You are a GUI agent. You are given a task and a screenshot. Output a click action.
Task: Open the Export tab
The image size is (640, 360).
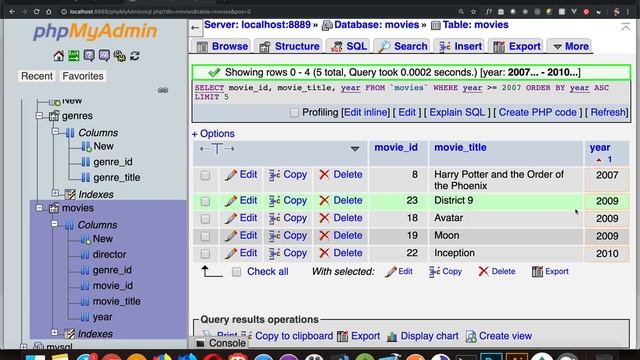(517, 47)
